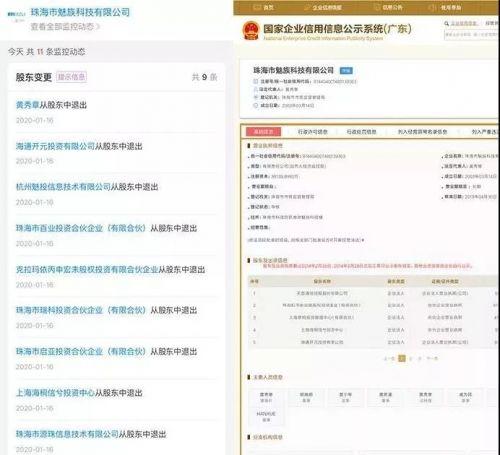Image resolution: width=500 pixels, height=455 pixels.
Task: Open 克拉玛依丙申宏未股权投资 link
Action: tap(87, 270)
